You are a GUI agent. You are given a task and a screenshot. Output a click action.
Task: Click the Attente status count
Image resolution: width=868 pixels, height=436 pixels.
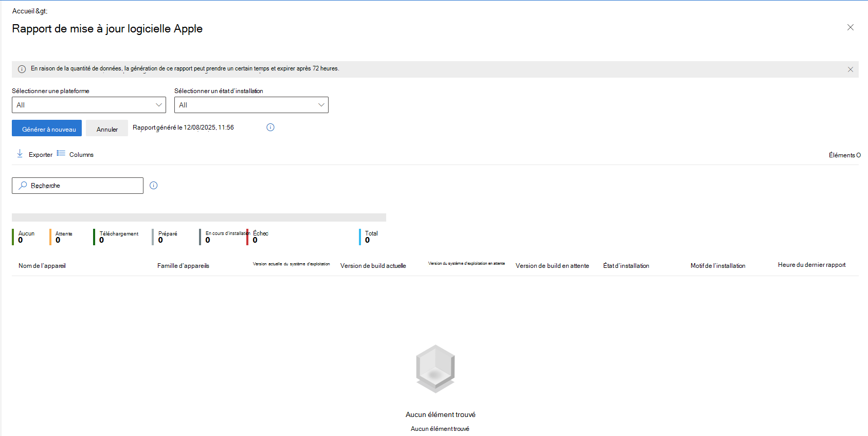point(61,237)
